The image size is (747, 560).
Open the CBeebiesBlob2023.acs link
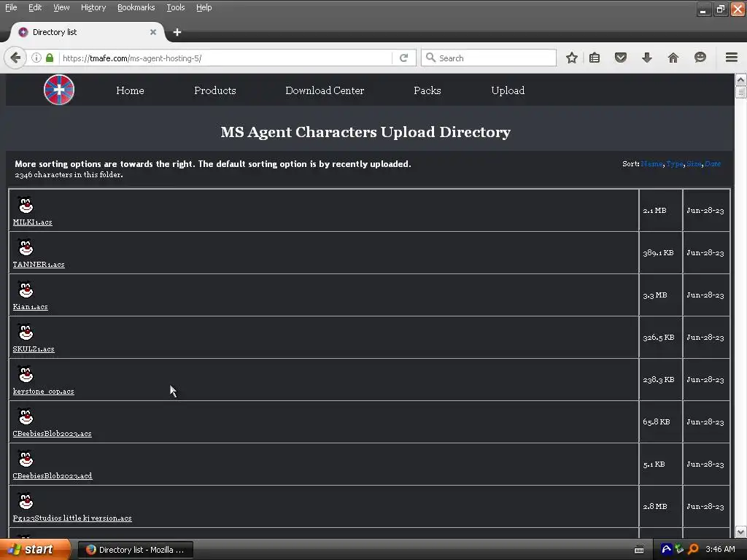(52, 434)
